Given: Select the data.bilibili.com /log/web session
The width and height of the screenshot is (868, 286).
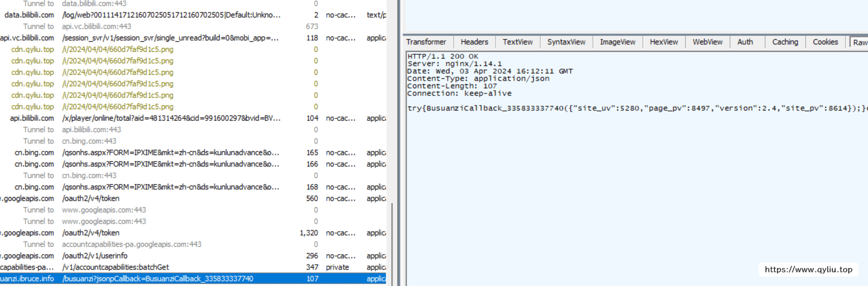Looking at the screenshot, I should tap(171, 15).
